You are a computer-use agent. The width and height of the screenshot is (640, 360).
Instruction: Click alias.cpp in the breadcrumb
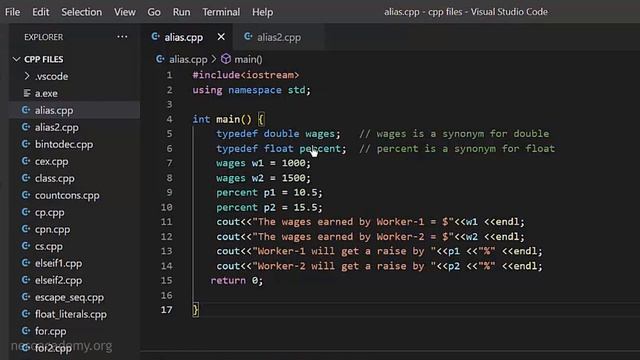188,60
